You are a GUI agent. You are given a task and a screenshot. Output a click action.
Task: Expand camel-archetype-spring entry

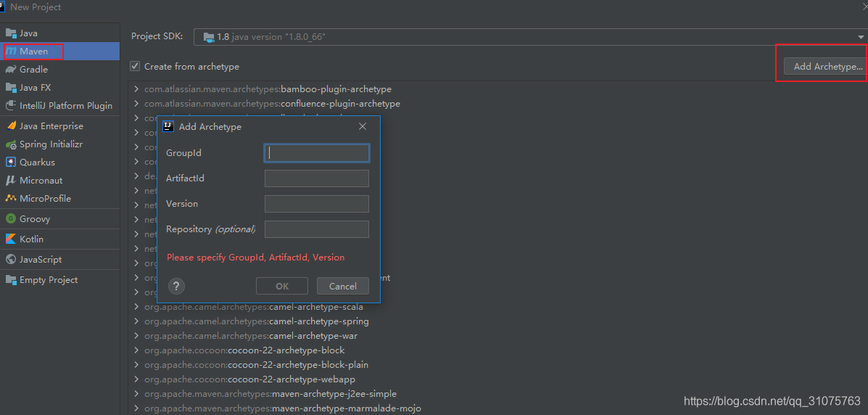(136, 321)
